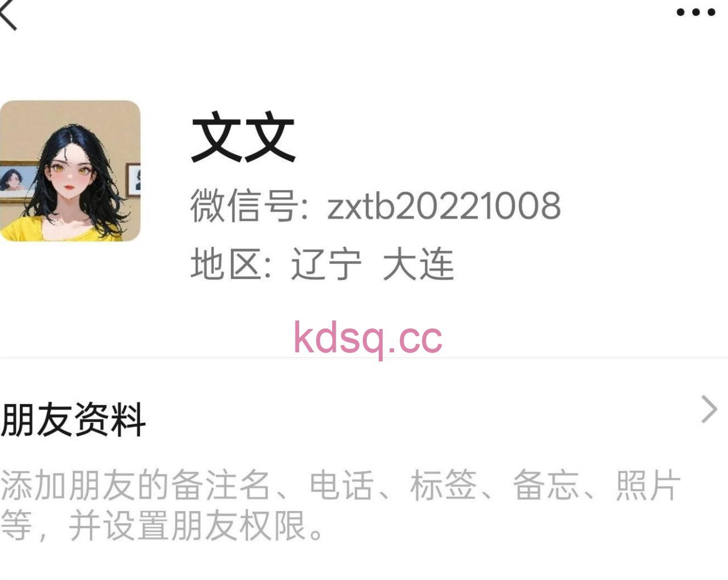Click the 电话 word in the description
Viewport: 728px width, 580px height.
pyautogui.click(x=341, y=486)
